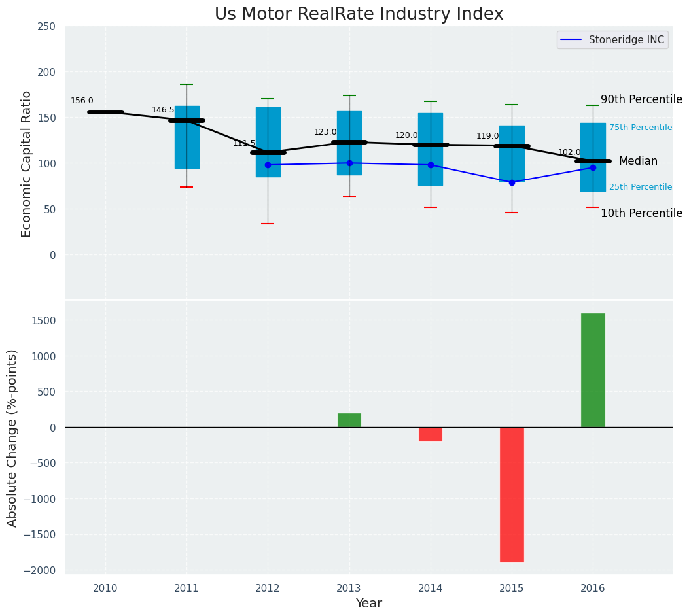This screenshot has height=616, width=689.
Task: Click the Median annotation text
Action: pos(638,162)
